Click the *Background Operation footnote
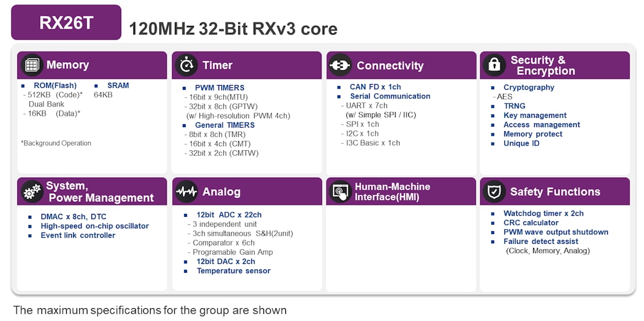This screenshot has height=321, width=644. [x=56, y=143]
